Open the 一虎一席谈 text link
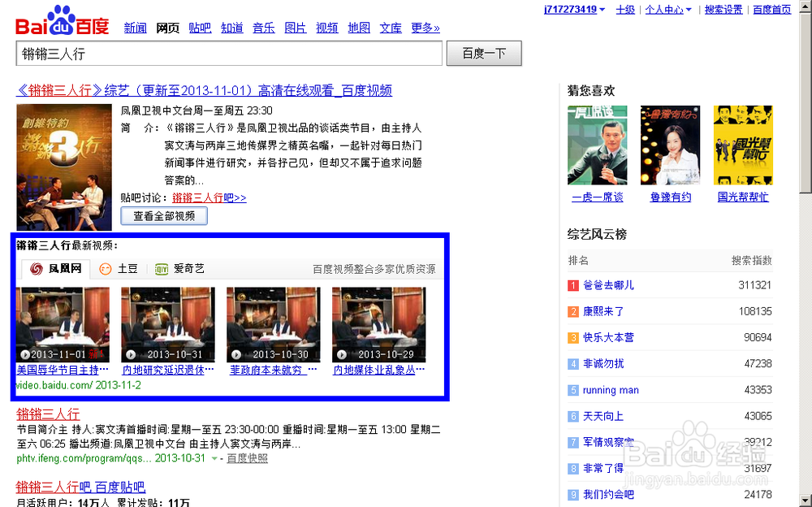 point(598,197)
